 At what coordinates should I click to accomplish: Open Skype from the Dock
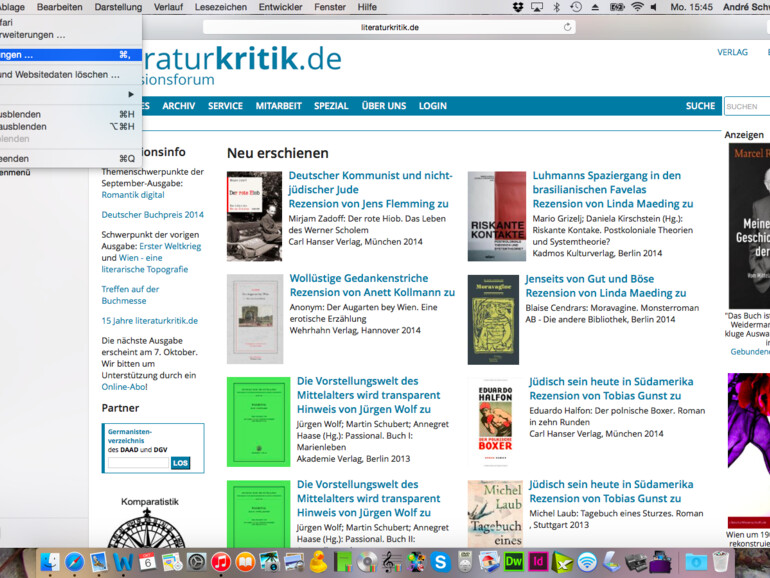click(440, 562)
